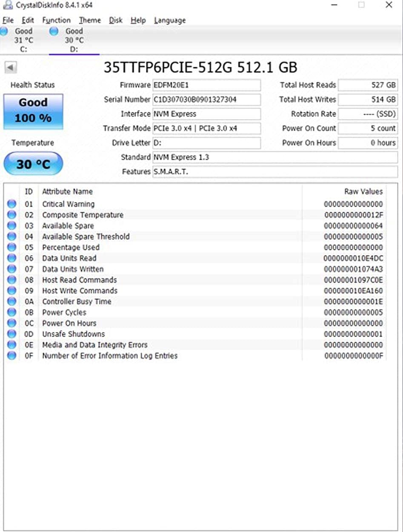Click the status indicator next to Percentage Used
The width and height of the screenshot is (403, 532).
pos(11,247)
